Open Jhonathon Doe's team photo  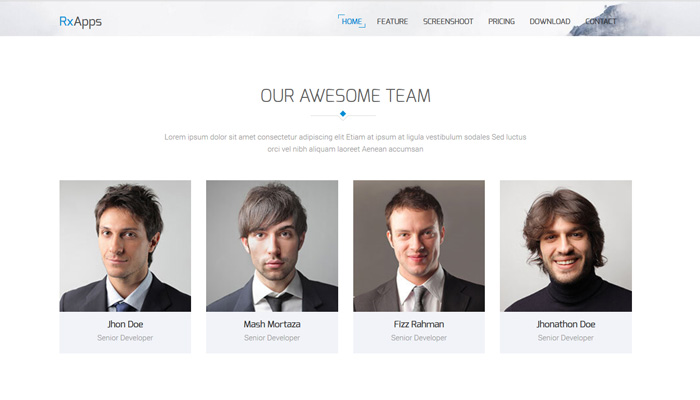(x=566, y=246)
